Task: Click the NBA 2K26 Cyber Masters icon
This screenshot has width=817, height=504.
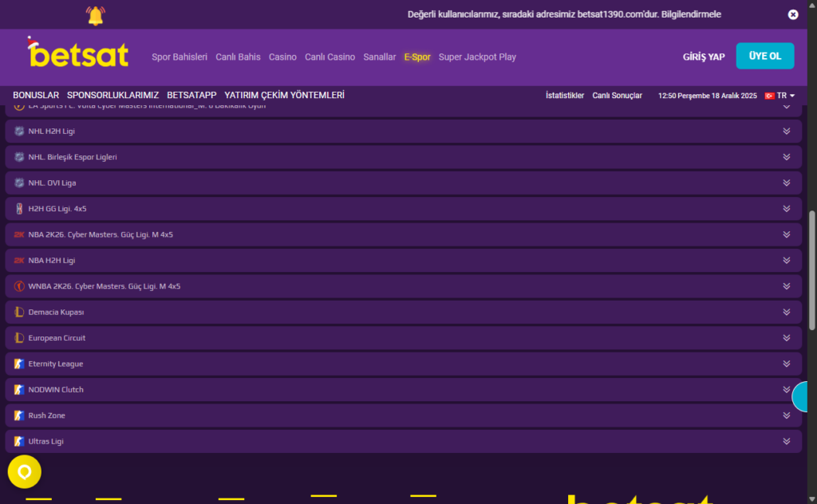Action: coord(19,234)
